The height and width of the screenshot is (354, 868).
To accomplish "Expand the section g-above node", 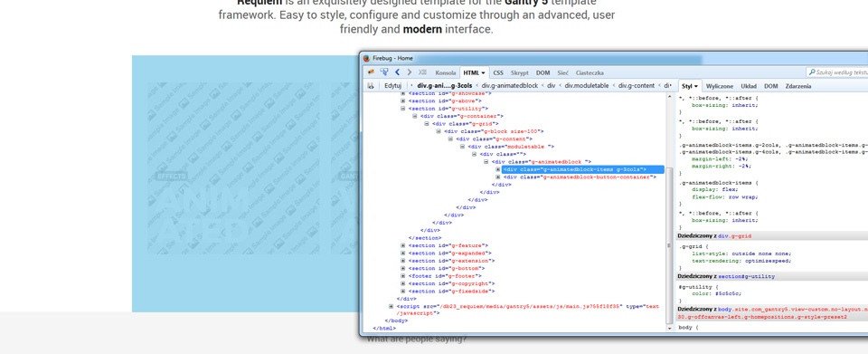I will [403, 100].
